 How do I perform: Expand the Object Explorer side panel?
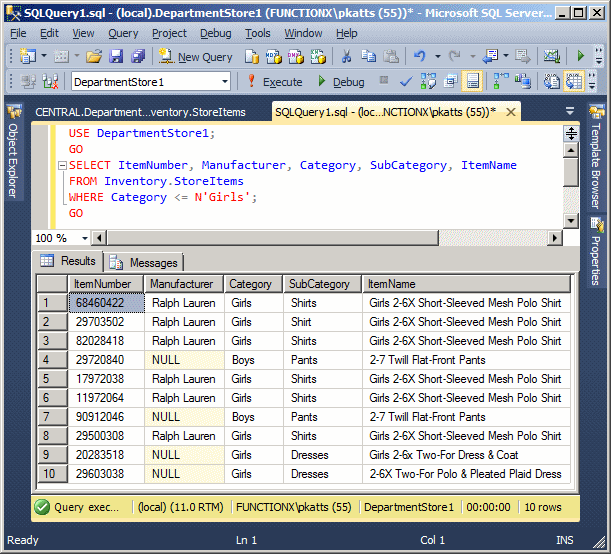point(14,152)
